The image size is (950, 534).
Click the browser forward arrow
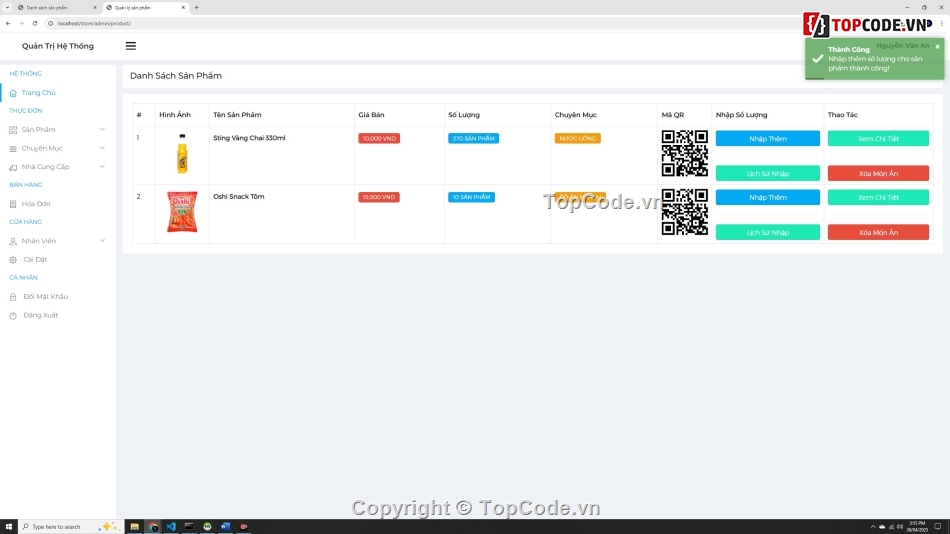[21, 23]
